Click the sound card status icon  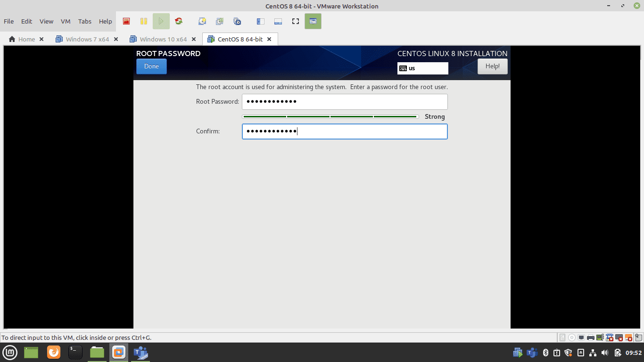click(600, 337)
